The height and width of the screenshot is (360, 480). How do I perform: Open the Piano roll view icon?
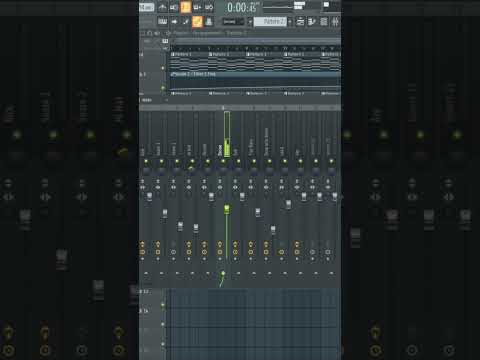312,22
